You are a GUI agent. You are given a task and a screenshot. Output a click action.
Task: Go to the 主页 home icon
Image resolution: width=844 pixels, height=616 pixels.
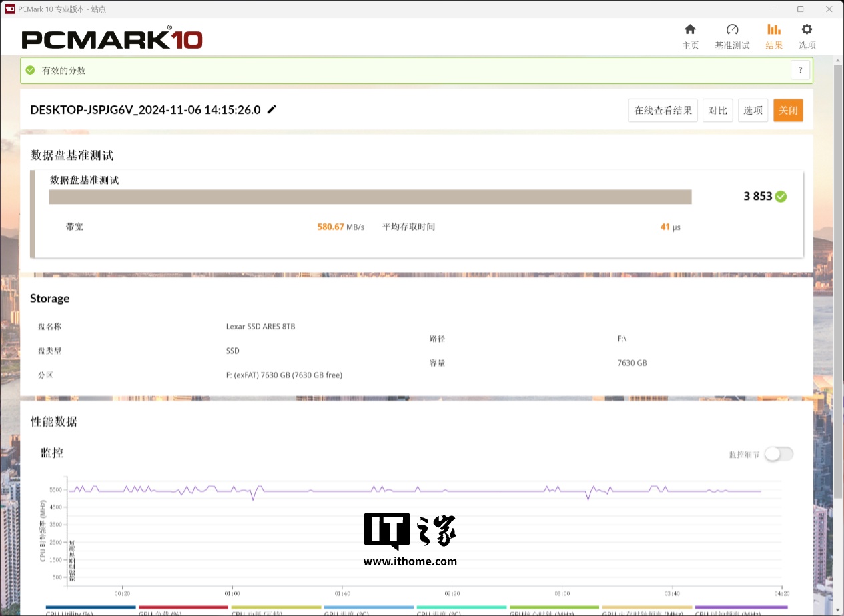(x=690, y=30)
